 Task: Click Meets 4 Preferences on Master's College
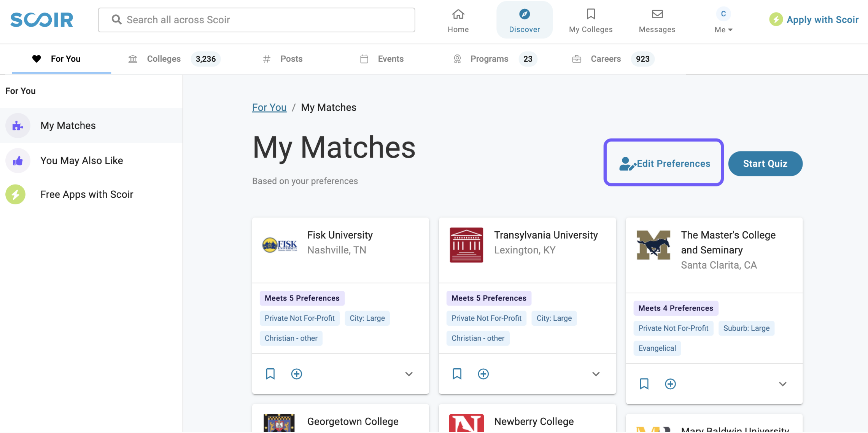[676, 308]
